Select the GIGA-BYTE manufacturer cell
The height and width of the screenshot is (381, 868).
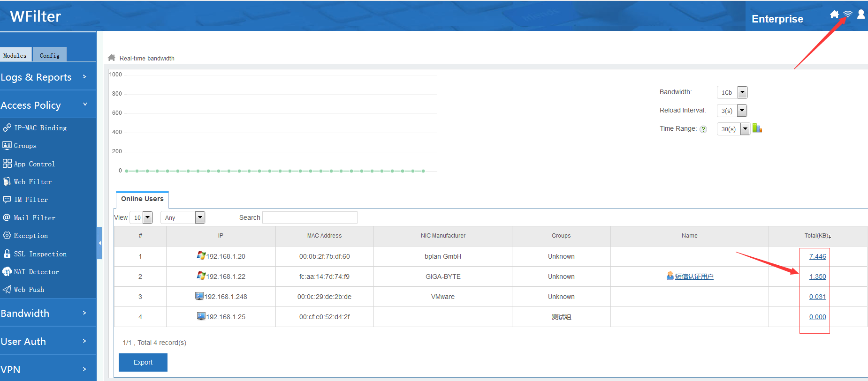[x=443, y=276]
